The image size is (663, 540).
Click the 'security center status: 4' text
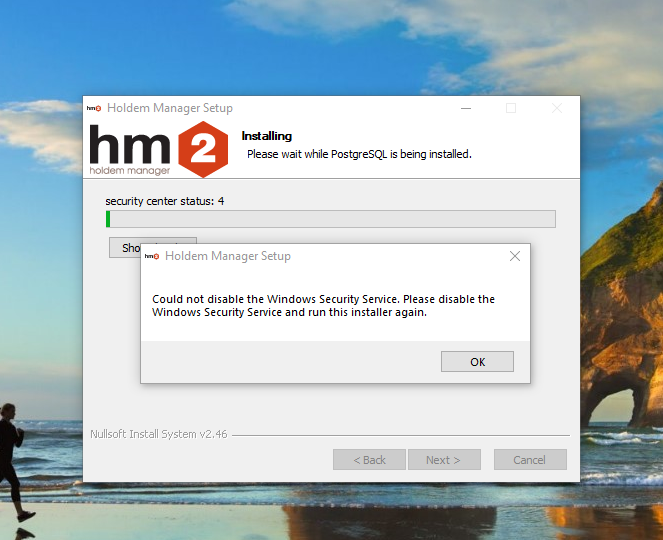pyautogui.click(x=165, y=201)
